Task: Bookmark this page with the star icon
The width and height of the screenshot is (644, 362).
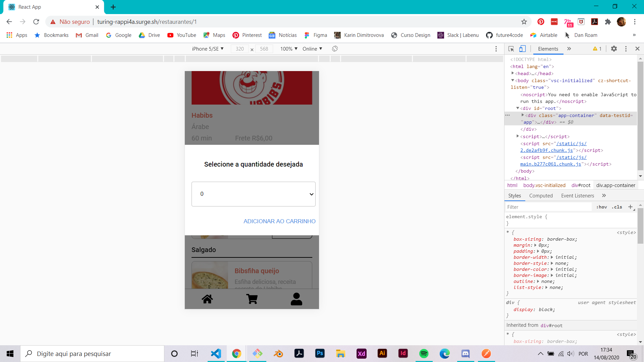Action: coord(524,22)
